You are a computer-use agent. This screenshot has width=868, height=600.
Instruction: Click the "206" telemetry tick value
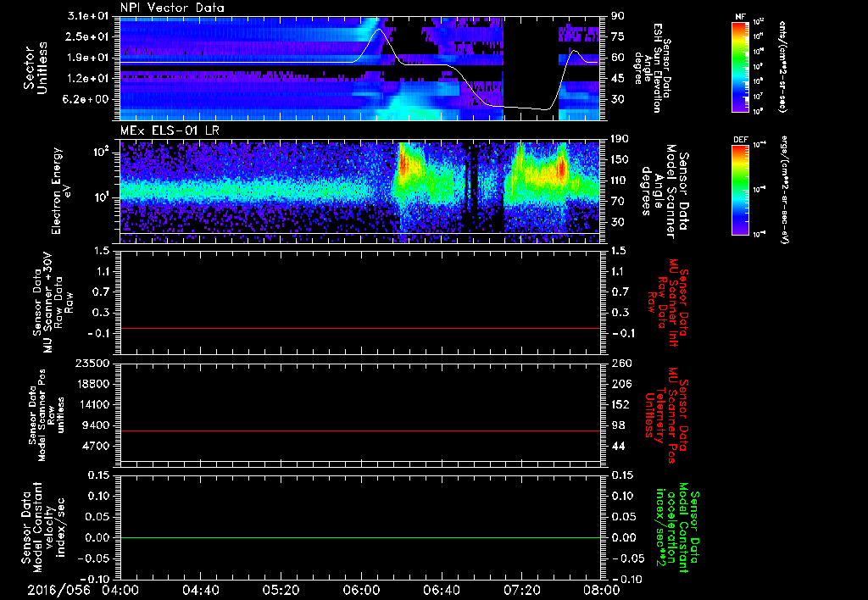620,384
